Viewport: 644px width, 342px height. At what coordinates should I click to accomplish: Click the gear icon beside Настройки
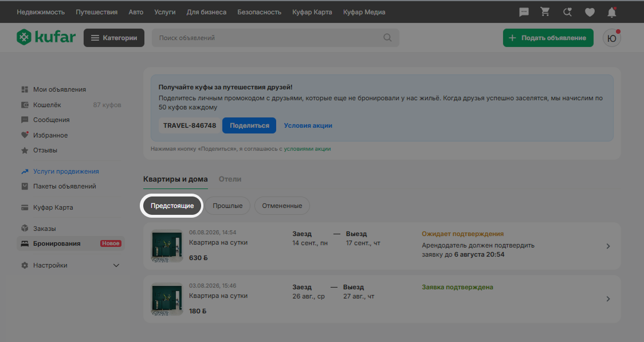pos(25,265)
